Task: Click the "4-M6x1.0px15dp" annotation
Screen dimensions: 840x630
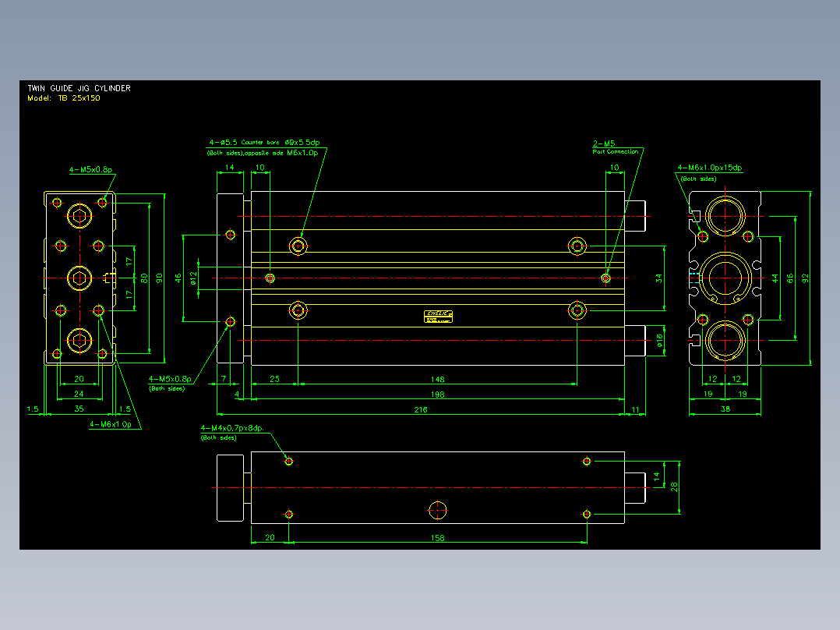Action: click(x=710, y=168)
